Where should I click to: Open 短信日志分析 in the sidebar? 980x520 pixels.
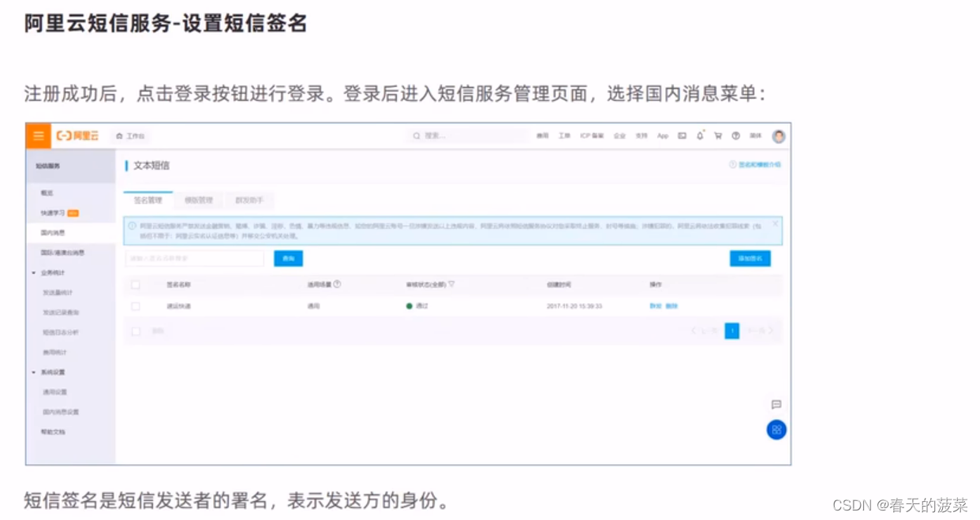point(61,332)
